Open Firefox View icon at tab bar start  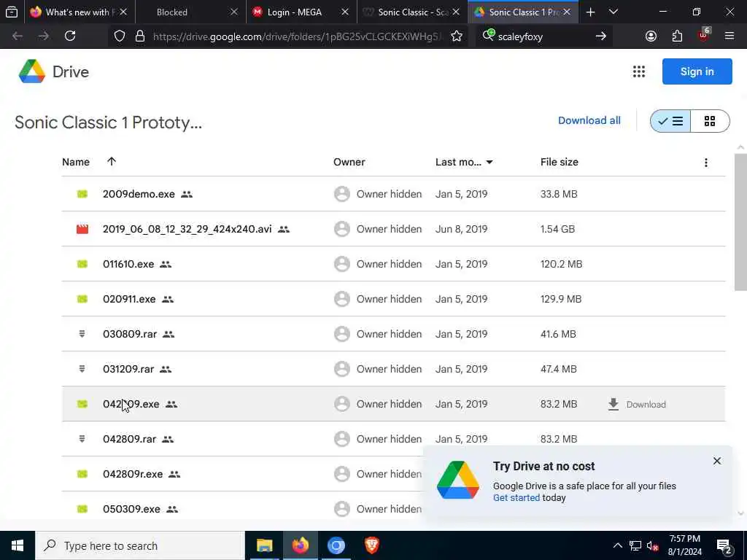[12, 12]
